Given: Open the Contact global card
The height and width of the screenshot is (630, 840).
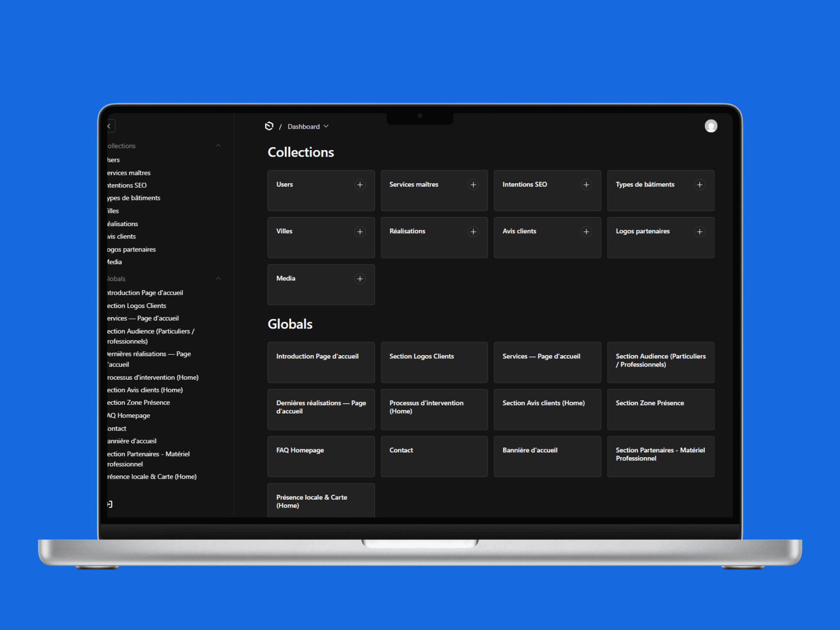Looking at the screenshot, I should (x=434, y=456).
